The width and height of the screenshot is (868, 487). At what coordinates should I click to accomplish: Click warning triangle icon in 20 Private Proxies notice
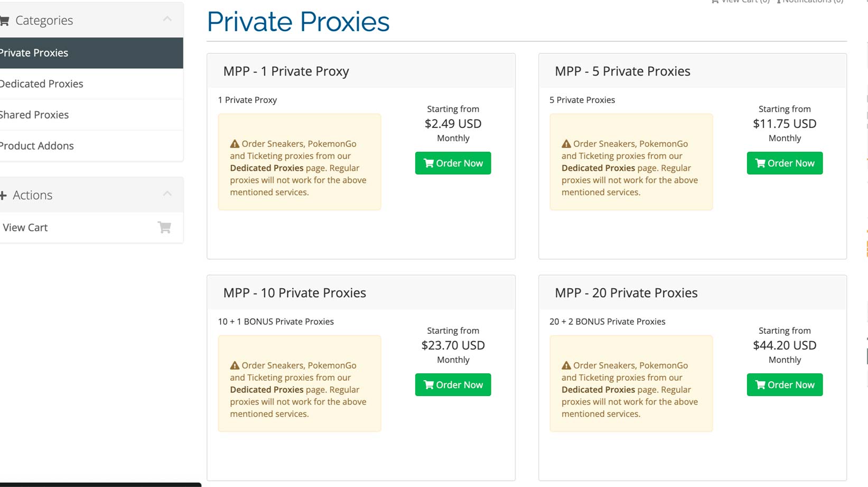(x=566, y=365)
